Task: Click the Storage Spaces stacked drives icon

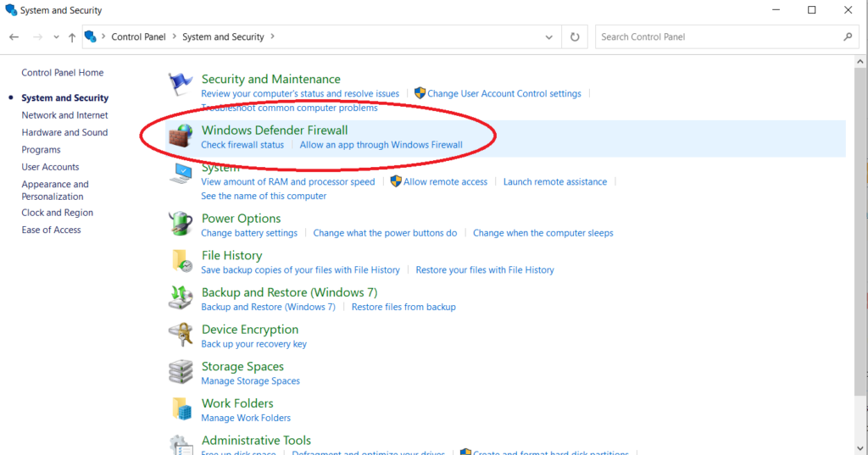Action: click(x=181, y=372)
